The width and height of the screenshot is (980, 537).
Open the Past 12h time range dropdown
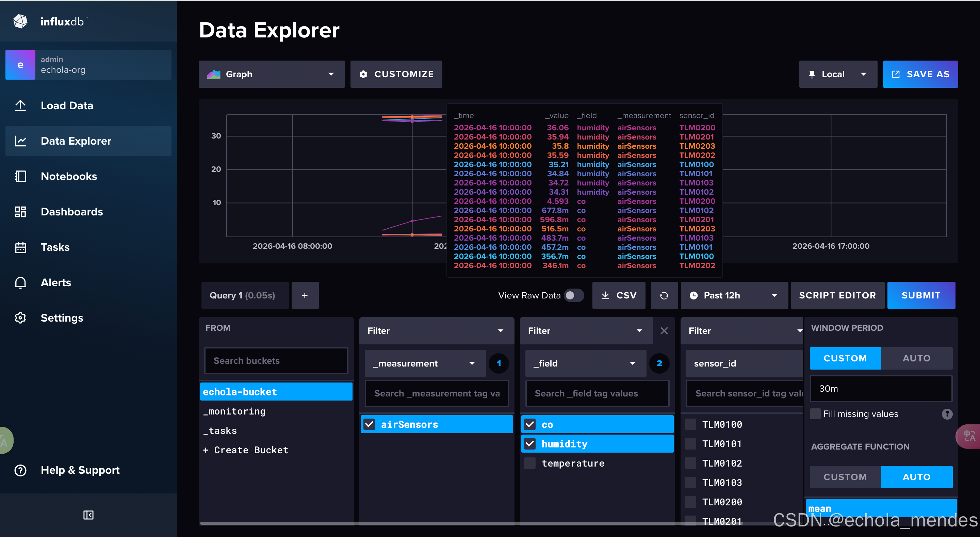(x=734, y=295)
